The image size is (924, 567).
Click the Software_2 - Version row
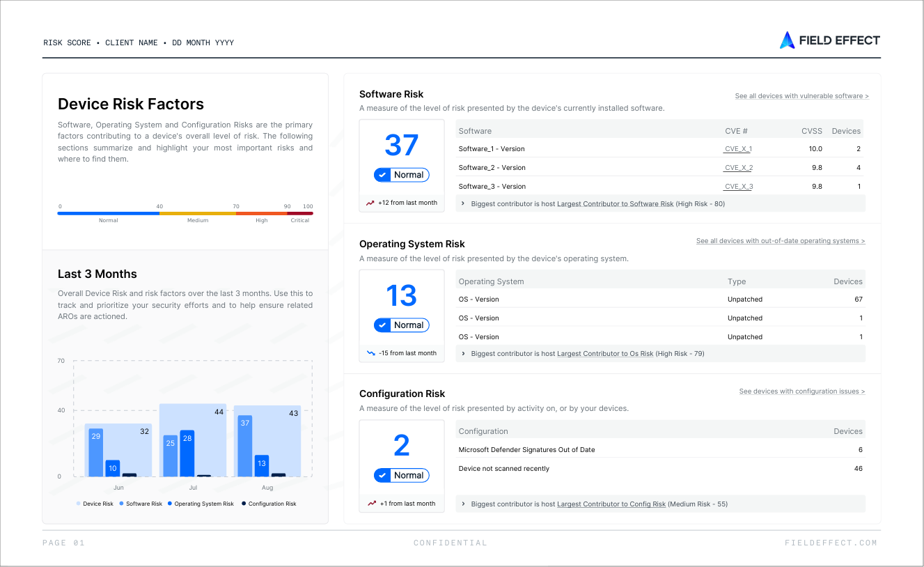coord(660,168)
